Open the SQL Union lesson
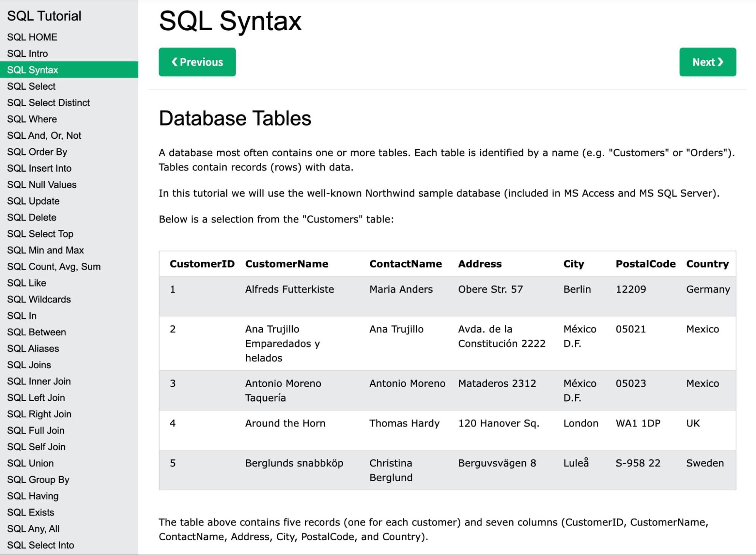 [31, 463]
